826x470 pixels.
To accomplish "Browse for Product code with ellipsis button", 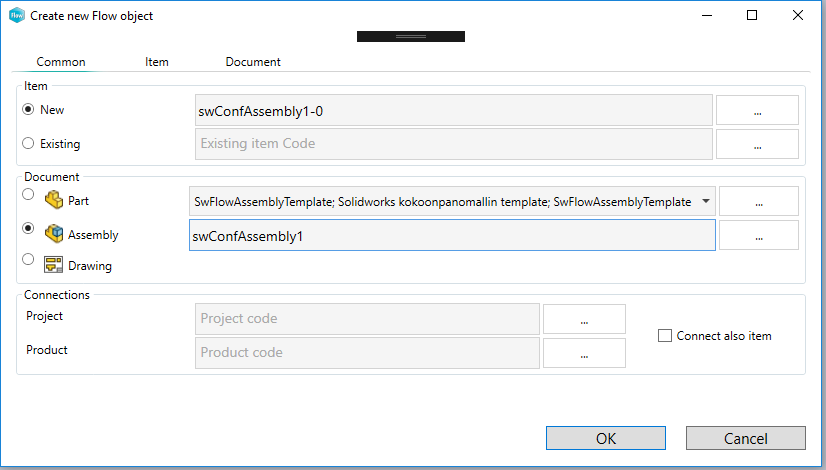I will point(584,353).
